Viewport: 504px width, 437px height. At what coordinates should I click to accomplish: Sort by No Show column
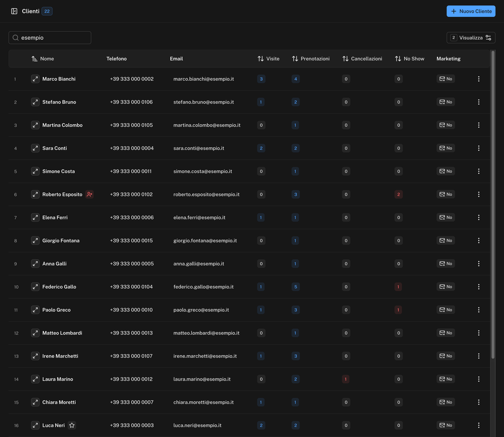tap(409, 59)
